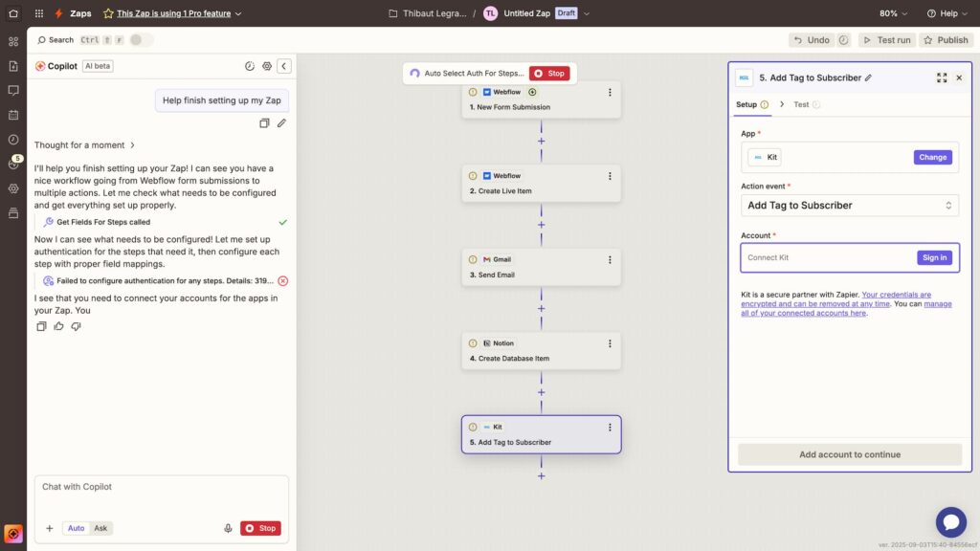Viewport: 980px width, 551px height.
Task: Give thumbs down on Copilot's response
Action: (x=76, y=326)
